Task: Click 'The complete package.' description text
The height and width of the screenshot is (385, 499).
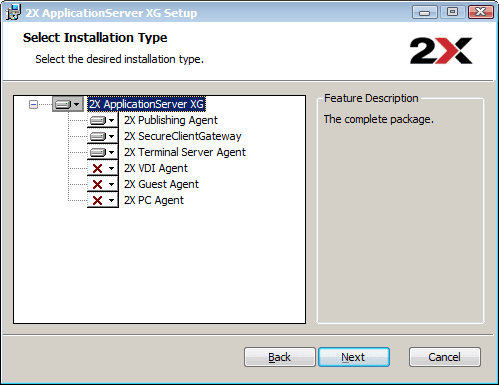Action: click(379, 119)
